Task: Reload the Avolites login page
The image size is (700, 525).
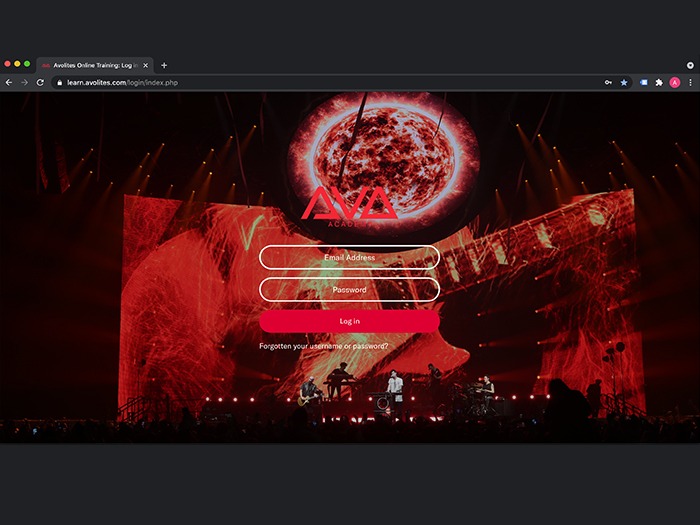Action: tap(40, 82)
